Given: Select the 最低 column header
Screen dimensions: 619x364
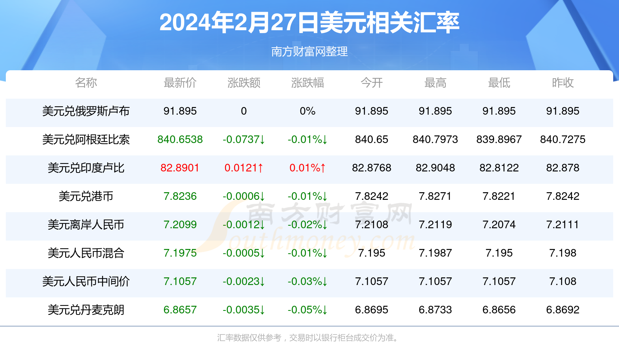Looking at the screenshot, I should click(x=499, y=83).
